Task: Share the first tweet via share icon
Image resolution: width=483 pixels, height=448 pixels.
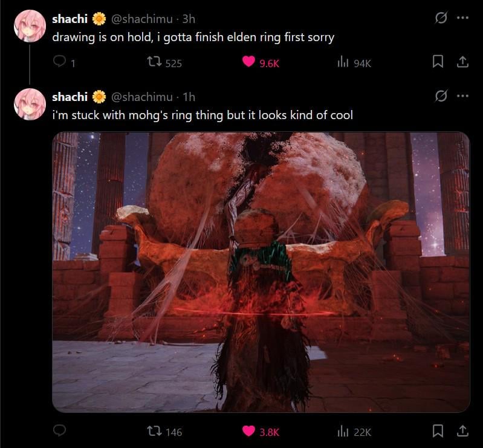Action: click(462, 61)
